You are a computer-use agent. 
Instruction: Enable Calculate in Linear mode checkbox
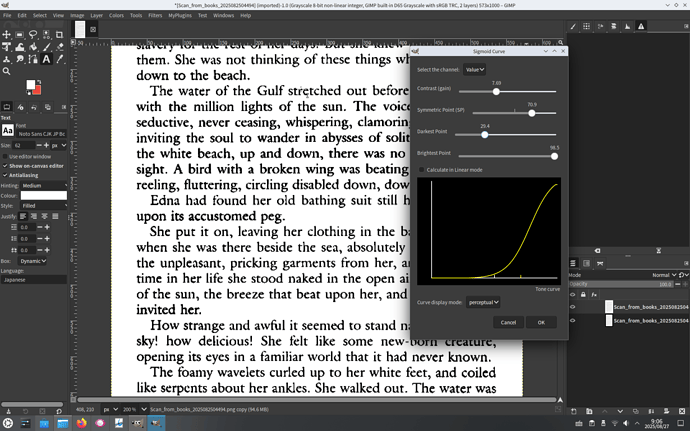tap(422, 170)
